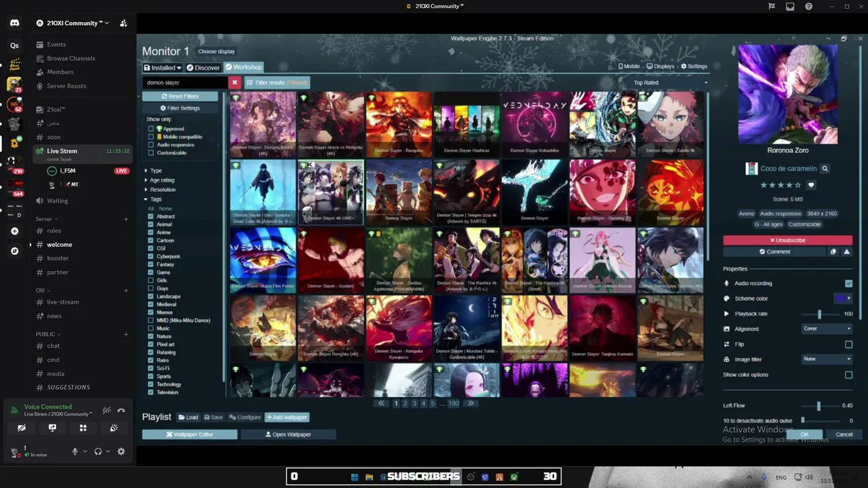Click copy icon next to Comment button

[x=833, y=251]
